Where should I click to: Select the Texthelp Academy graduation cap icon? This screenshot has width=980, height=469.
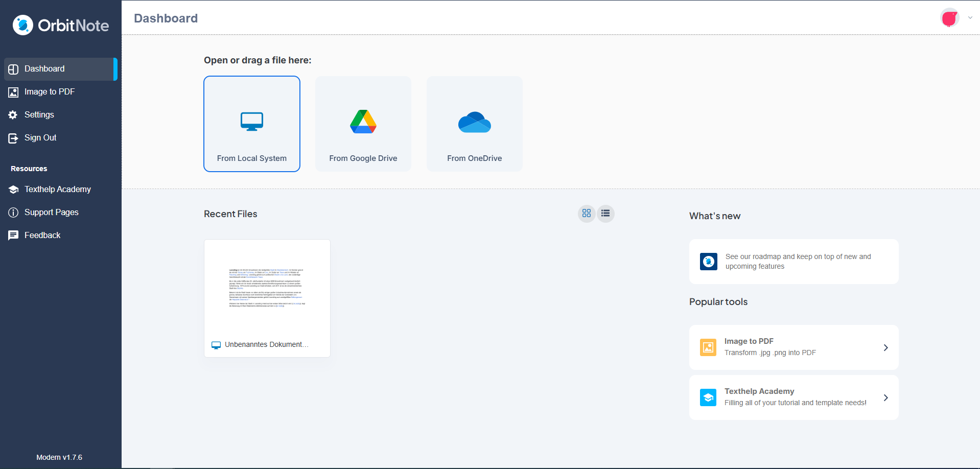click(x=13, y=189)
